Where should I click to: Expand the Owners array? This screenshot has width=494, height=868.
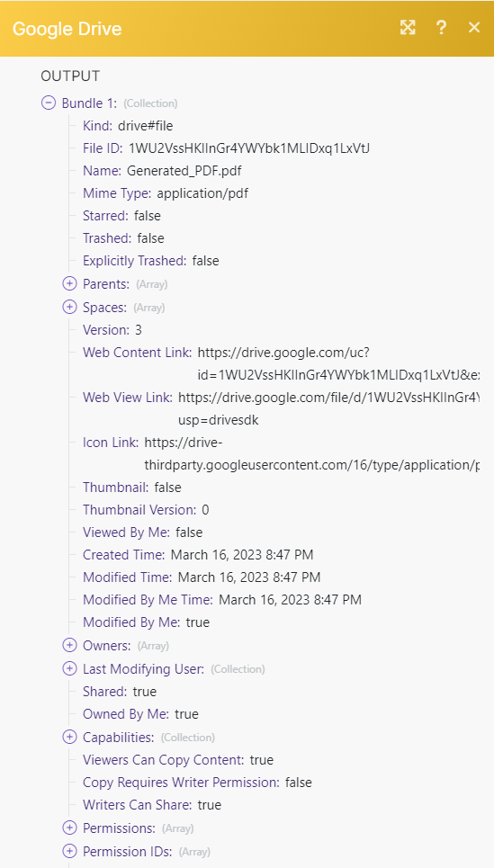(69, 646)
